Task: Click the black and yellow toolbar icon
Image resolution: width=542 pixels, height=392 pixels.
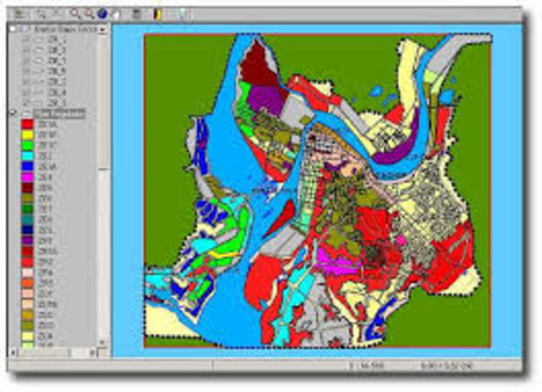Action: coord(158,14)
